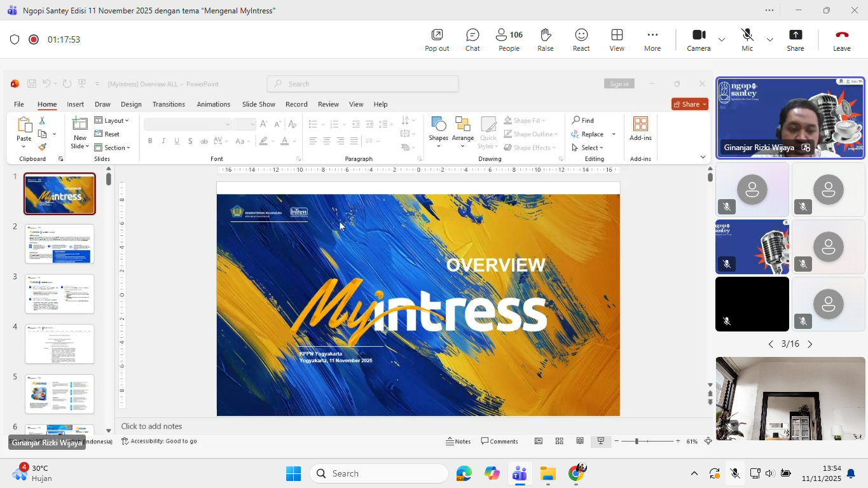868x488 pixels.
Task: Open the Slide Show ribbon tab
Action: [x=258, y=104]
